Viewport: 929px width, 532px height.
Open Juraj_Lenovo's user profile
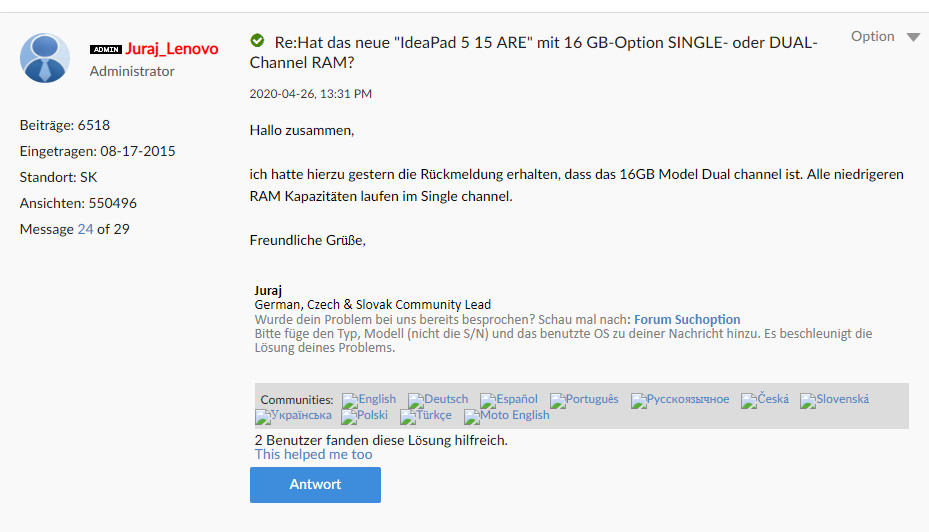[x=171, y=49]
